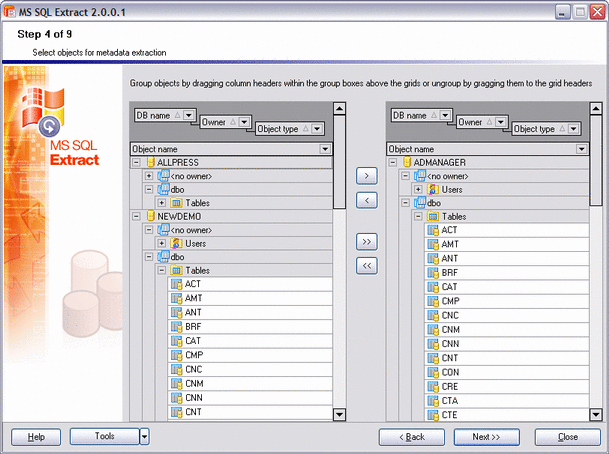Click table icon of CON in right grid
Screen dimensions: 609x454
tap(433, 372)
